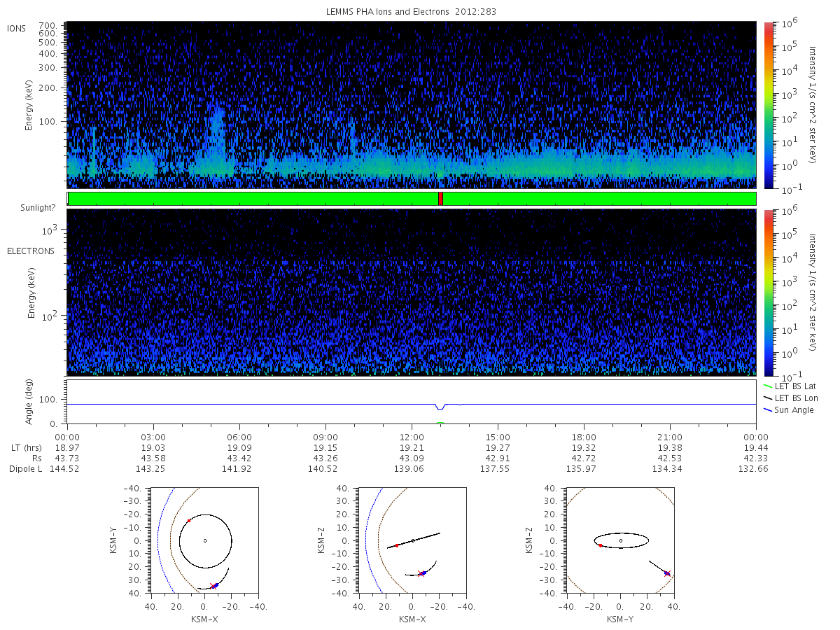This screenshot has height=630, width=840.
Task: Click the ions intensity color bar
Action: (769, 105)
